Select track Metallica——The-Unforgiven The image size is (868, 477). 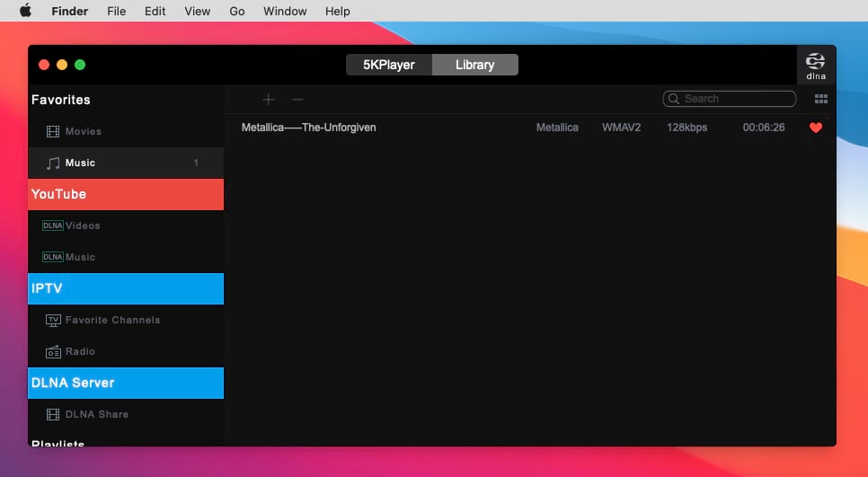click(x=309, y=128)
